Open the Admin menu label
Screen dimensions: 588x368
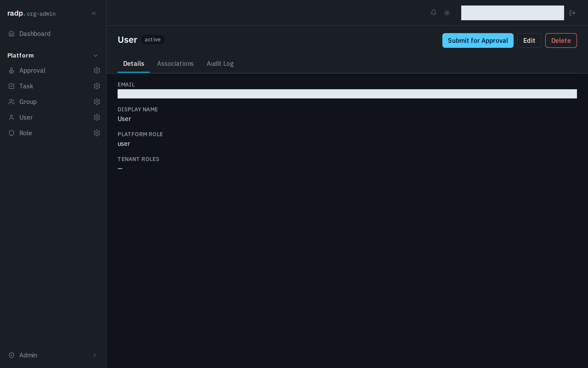click(x=28, y=355)
